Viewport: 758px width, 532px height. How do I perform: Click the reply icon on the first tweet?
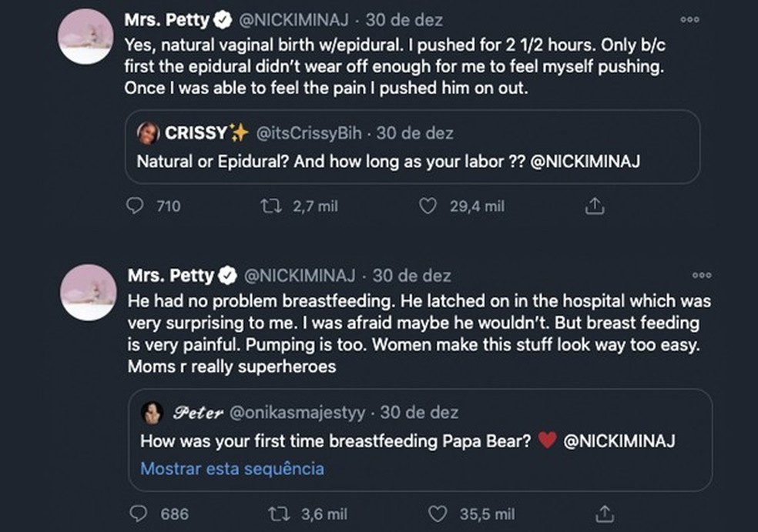pos(136,206)
